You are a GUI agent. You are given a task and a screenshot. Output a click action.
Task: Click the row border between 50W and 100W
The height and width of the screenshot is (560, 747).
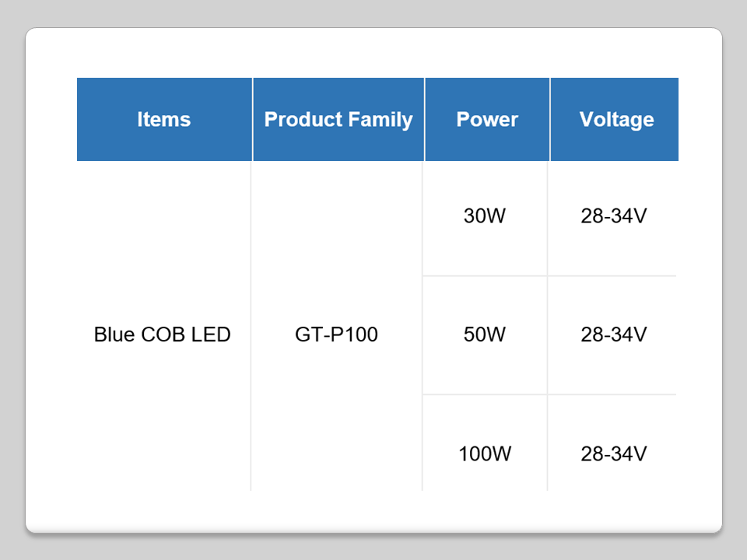pos(485,394)
